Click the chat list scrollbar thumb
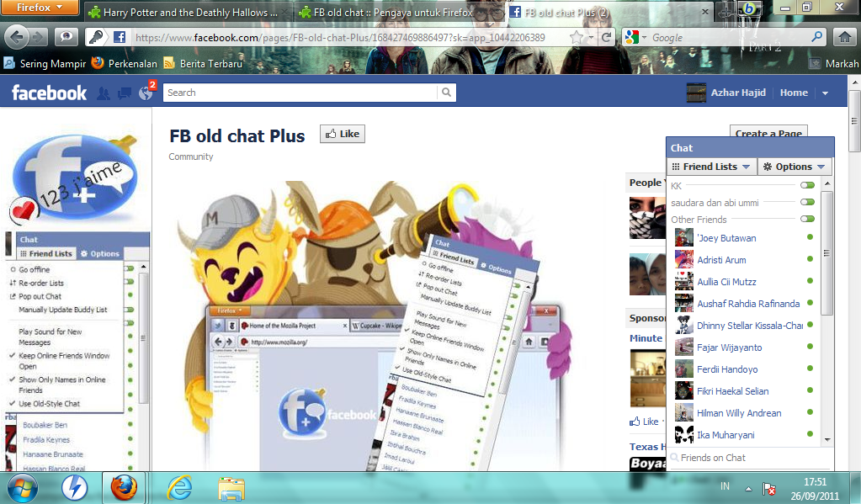Screen dimensions: 861x504 pyautogui.click(x=827, y=252)
